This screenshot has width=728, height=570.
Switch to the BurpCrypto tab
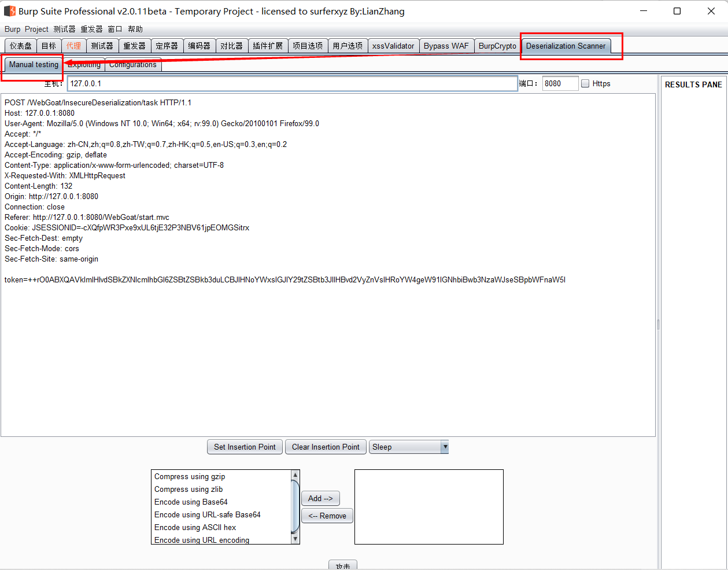pyautogui.click(x=497, y=46)
